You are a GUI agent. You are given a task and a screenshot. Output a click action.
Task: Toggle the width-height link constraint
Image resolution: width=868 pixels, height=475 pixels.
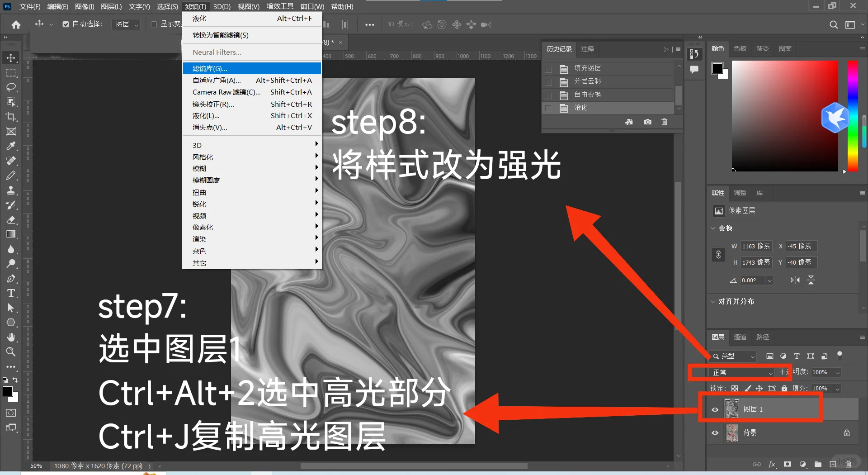point(718,255)
